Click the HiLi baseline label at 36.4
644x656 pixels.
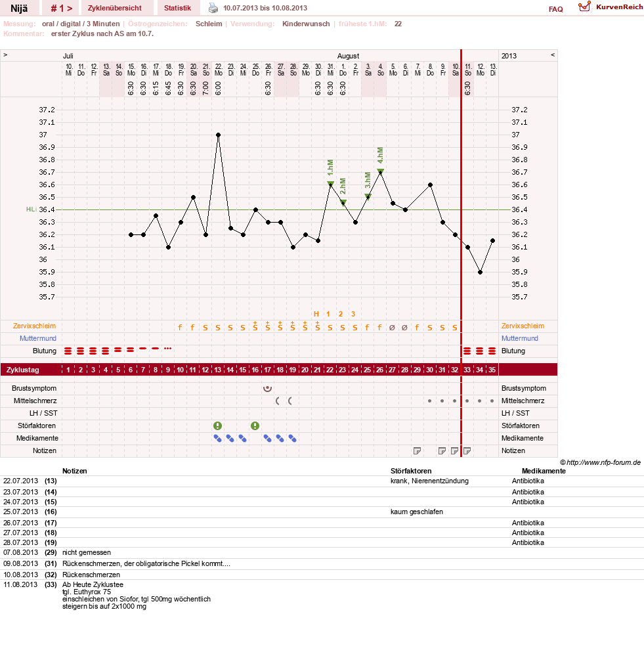[32, 209]
